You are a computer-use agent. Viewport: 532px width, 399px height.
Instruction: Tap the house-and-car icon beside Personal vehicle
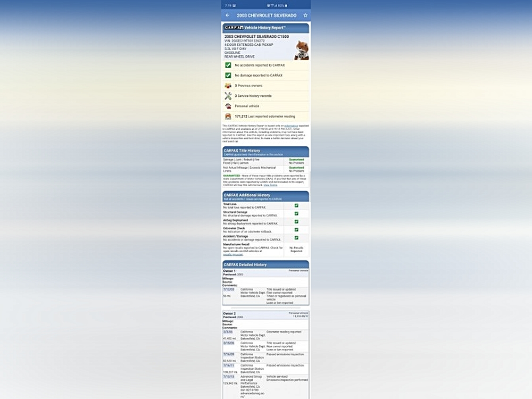[x=228, y=106]
